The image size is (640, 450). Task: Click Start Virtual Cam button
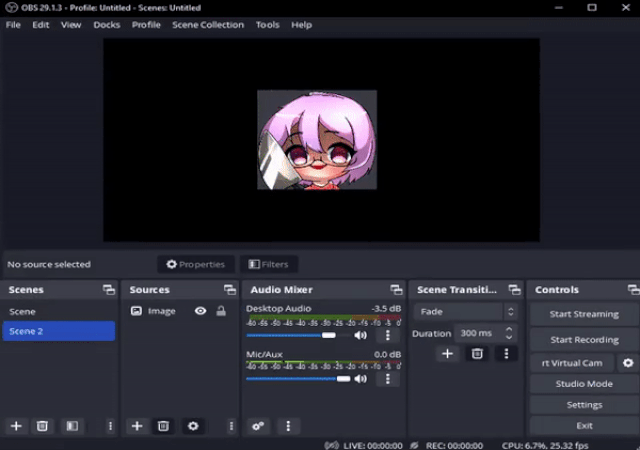(572, 363)
